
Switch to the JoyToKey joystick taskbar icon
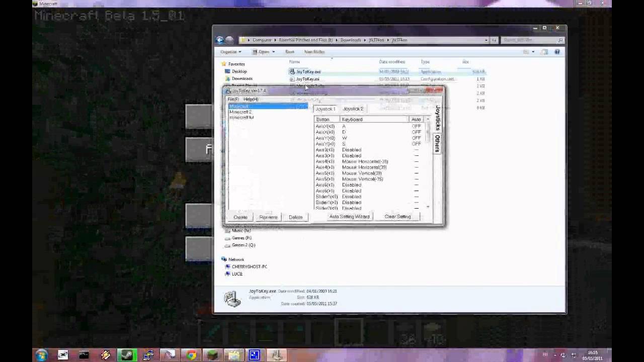coord(276,355)
